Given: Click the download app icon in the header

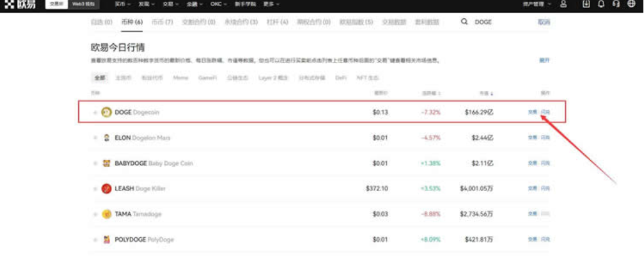Looking at the screenshot, I should tap(586, 4).
